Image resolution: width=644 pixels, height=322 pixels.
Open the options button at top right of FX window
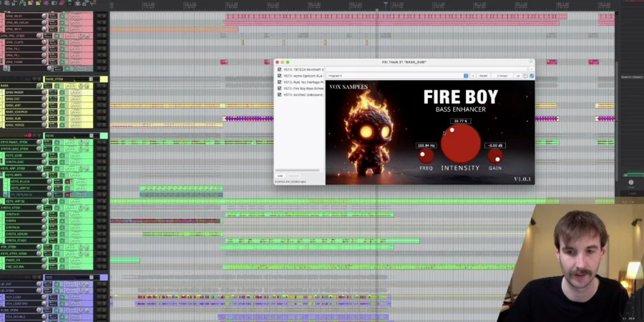pos(532,69)
